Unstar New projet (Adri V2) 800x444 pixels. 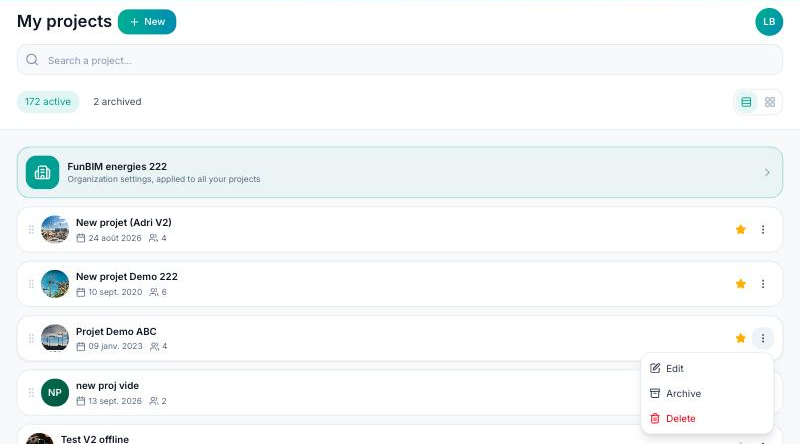click(741, 230)
